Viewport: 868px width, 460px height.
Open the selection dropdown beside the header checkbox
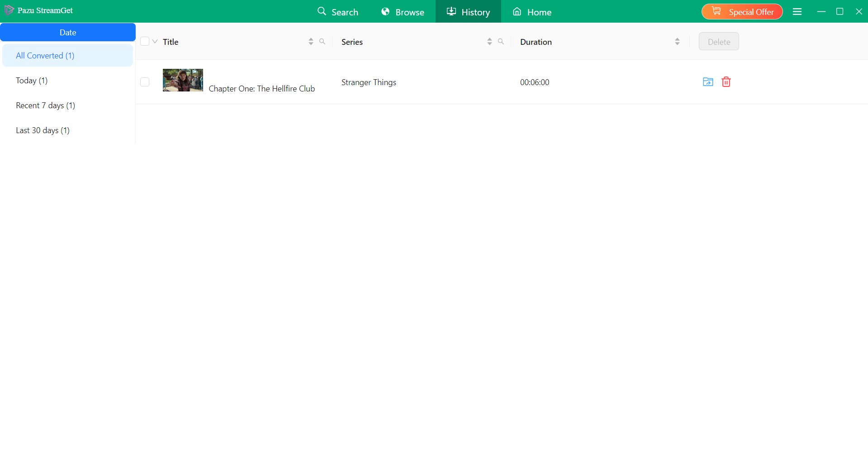[155, 41]
